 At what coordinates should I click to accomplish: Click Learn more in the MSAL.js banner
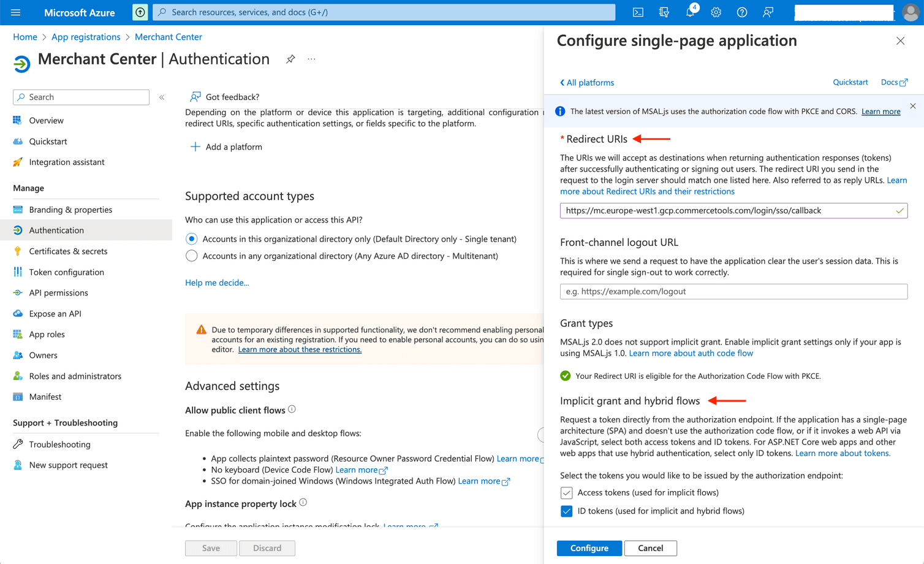tap(880, 112)
